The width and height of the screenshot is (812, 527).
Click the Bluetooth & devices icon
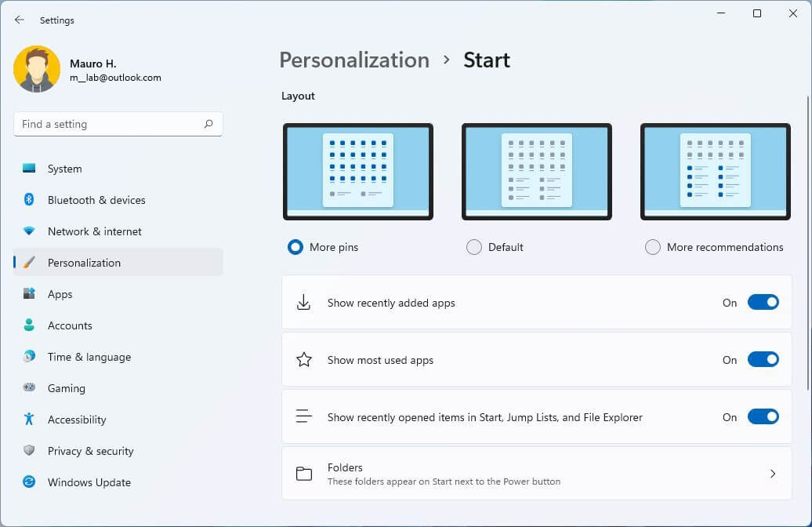[x=29, y=200]
